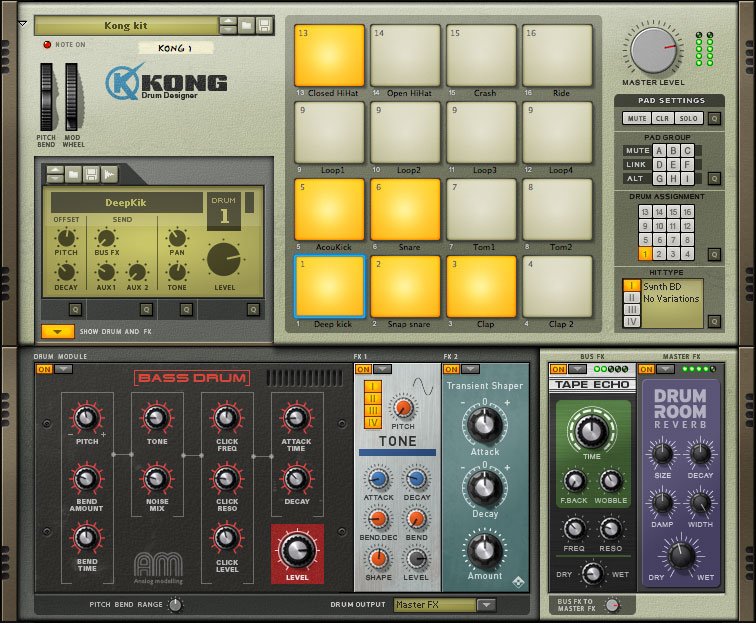
Task: Select hit type II in Hit Type list
Action: pos(631,297)
